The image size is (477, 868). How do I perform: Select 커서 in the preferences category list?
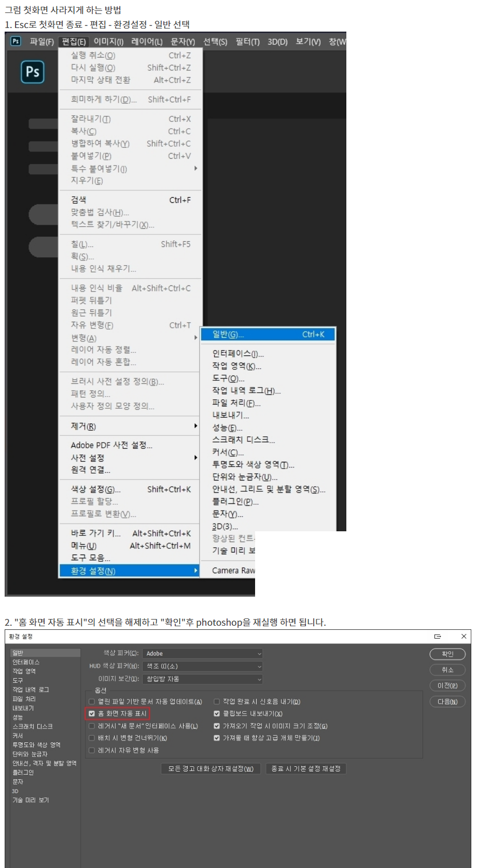[18, 736]
